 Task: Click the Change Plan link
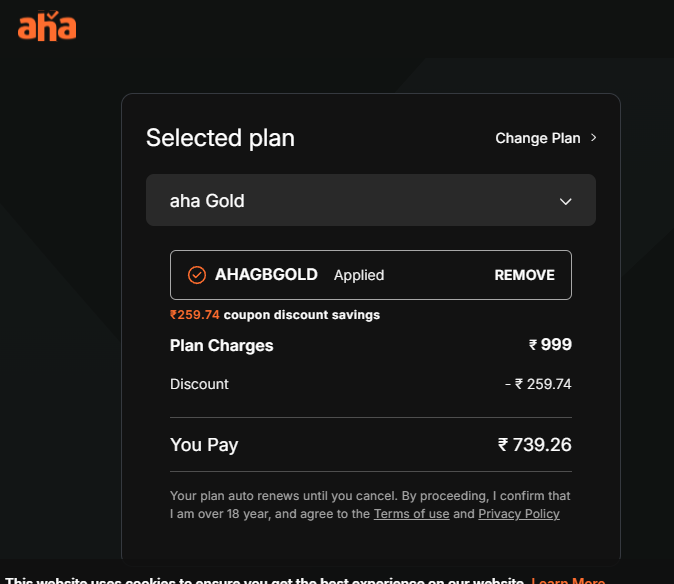538,138
